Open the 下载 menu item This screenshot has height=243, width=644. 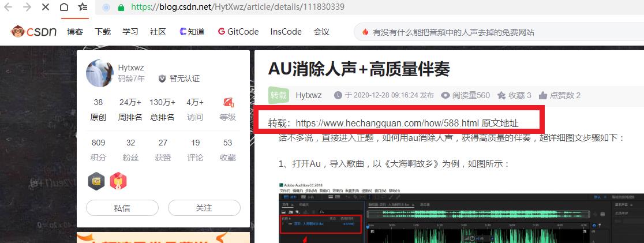click(x=103, y=32)
